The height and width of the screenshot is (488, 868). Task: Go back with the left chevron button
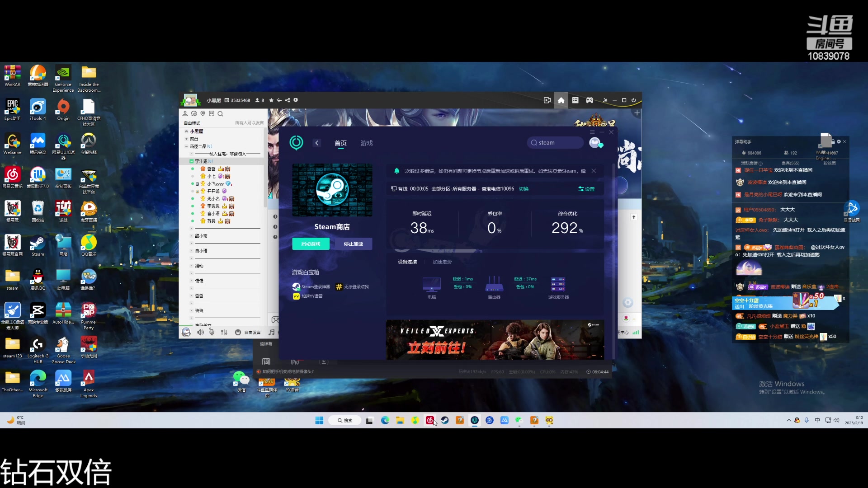coord(317,143)
